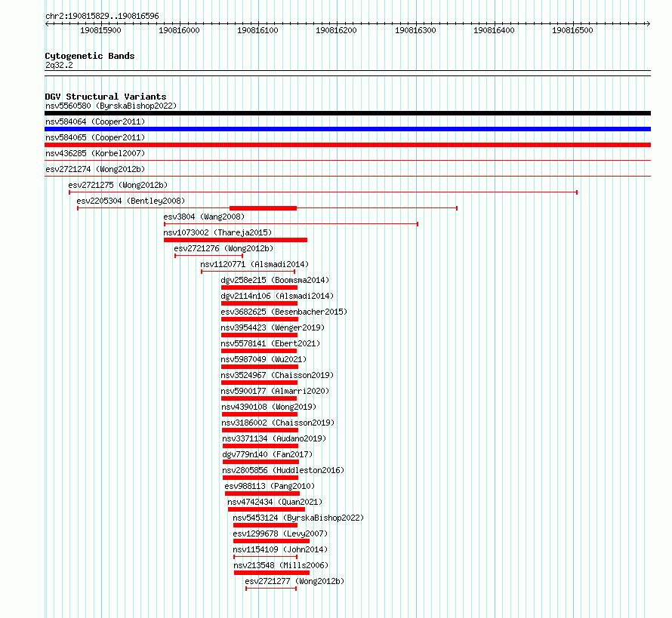Click the thick segment of esv2205304 bar
The width and height of the screenshot is (672, 618).
point(264,208)
